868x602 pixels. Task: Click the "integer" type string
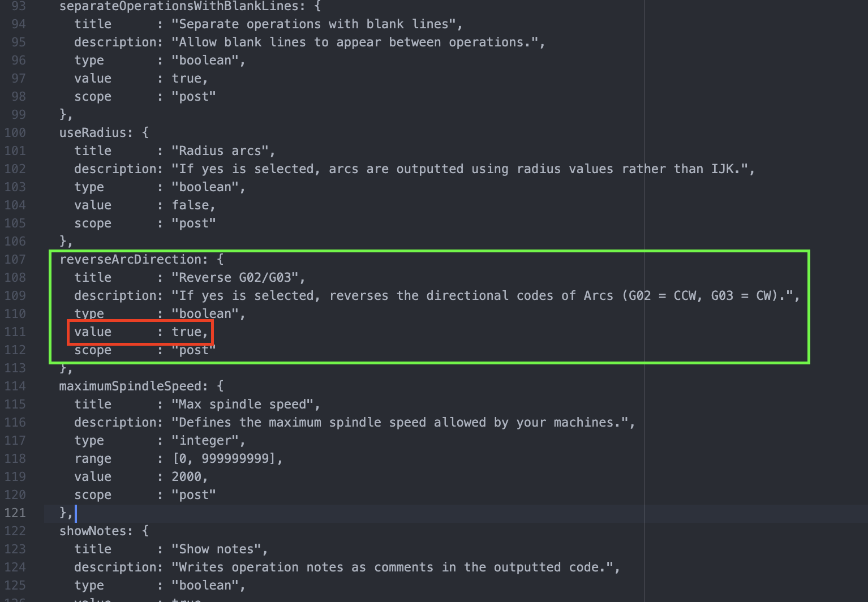(x=208, y=441)
